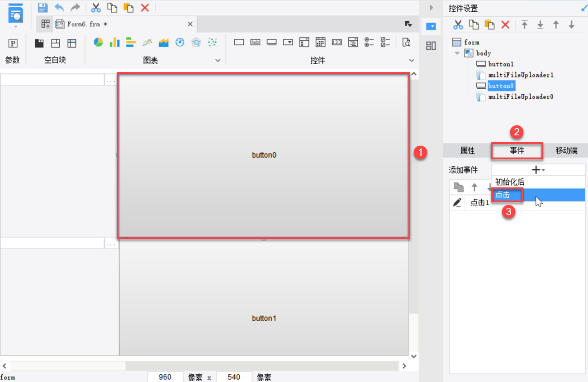588x382 pixels.
Task: Undo the last action
Action: pos(59,7)
